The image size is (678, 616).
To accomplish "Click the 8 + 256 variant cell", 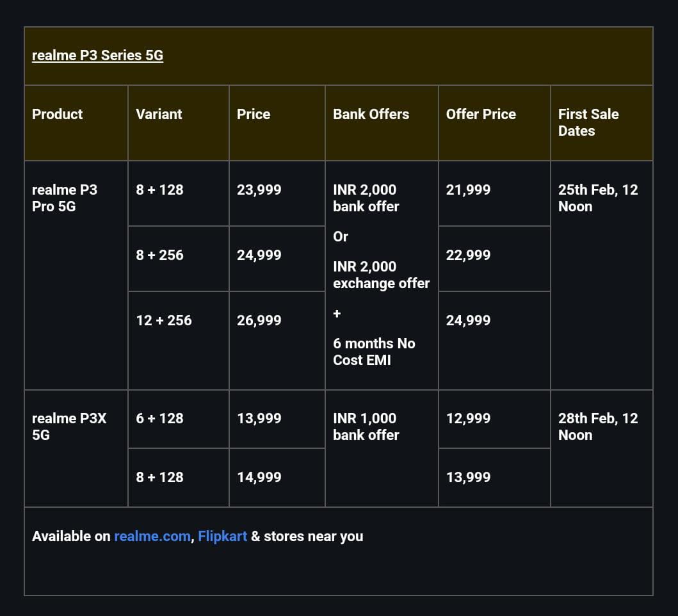I will [x=159, y=255].
